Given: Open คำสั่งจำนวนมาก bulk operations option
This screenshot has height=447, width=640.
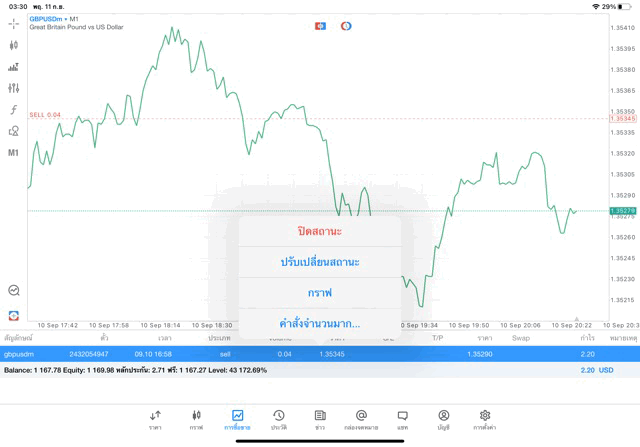Looking at the screenshot, I should [x=320, y=324].
